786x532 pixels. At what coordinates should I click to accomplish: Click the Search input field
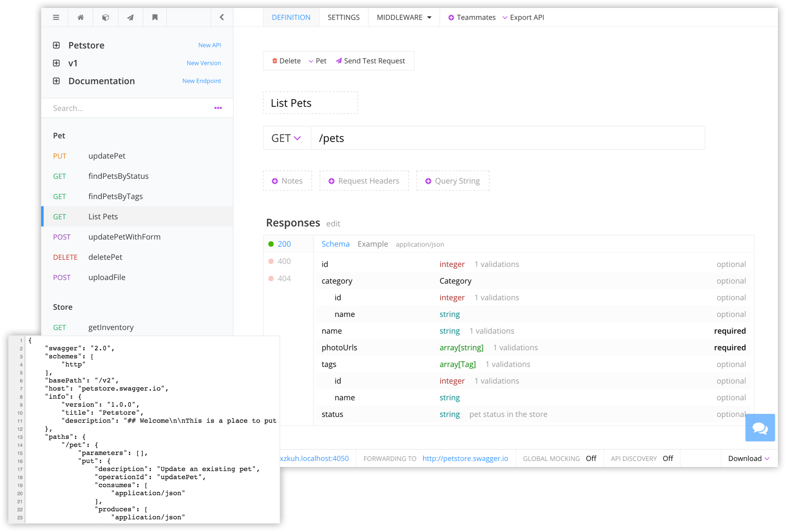pos(127,108)
